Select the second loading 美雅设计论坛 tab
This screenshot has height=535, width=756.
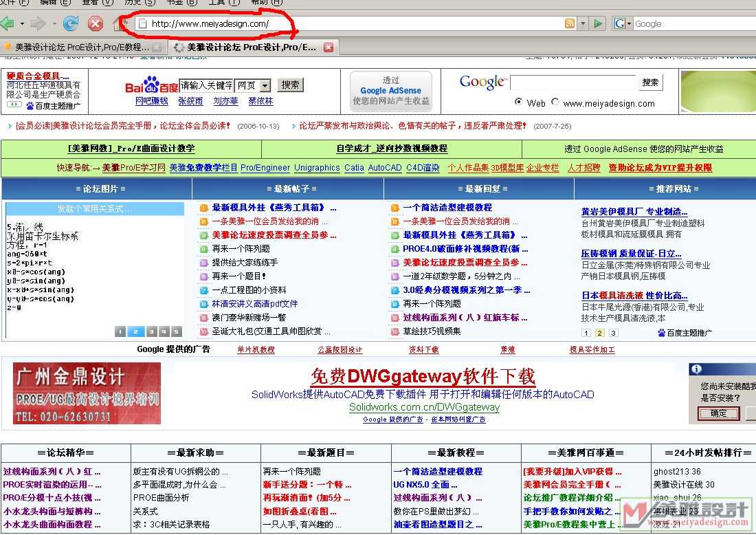[x=253, y=47]
